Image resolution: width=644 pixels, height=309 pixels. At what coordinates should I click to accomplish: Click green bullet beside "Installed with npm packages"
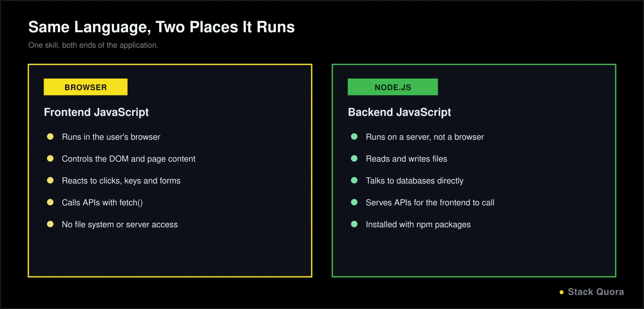coord(354,224)
